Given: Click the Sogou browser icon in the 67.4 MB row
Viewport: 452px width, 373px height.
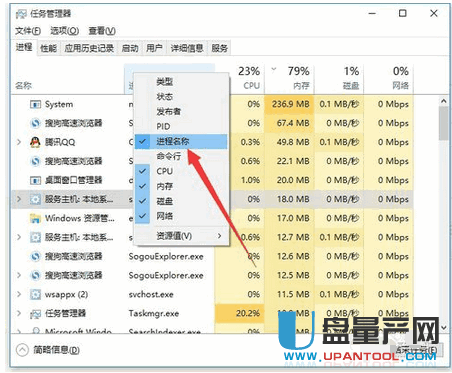Looking at the screenshot, I should pyautogui.click(x=35, y=123).
